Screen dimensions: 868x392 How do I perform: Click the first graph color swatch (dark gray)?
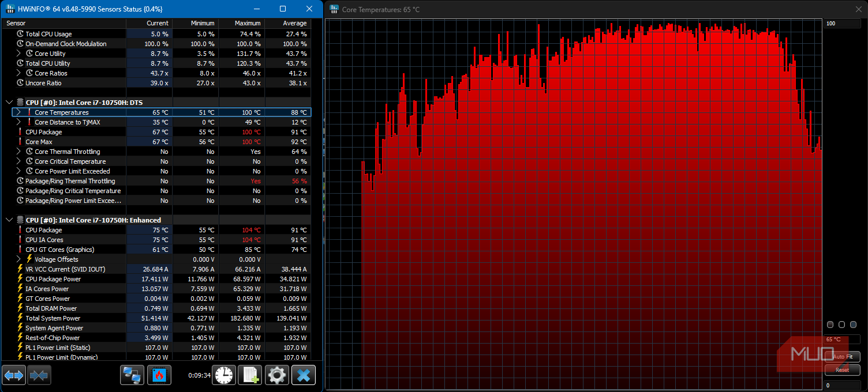coord(830,325)
